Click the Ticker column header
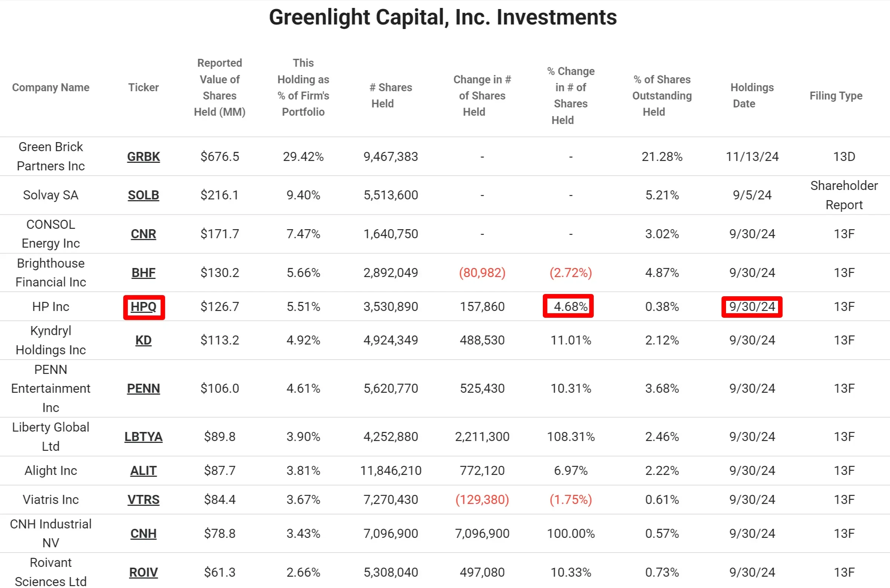 click(143, 87)
